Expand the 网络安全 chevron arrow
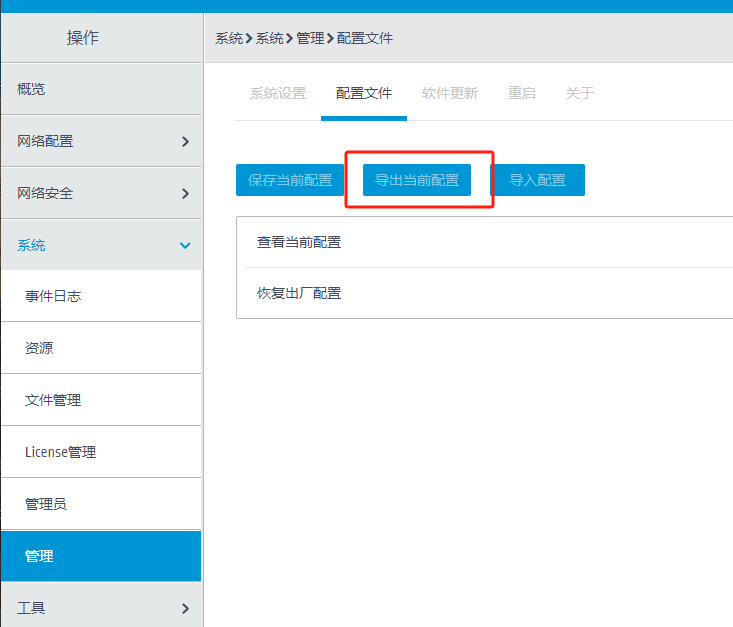The image size is (733, 627). tap(185, 194)
